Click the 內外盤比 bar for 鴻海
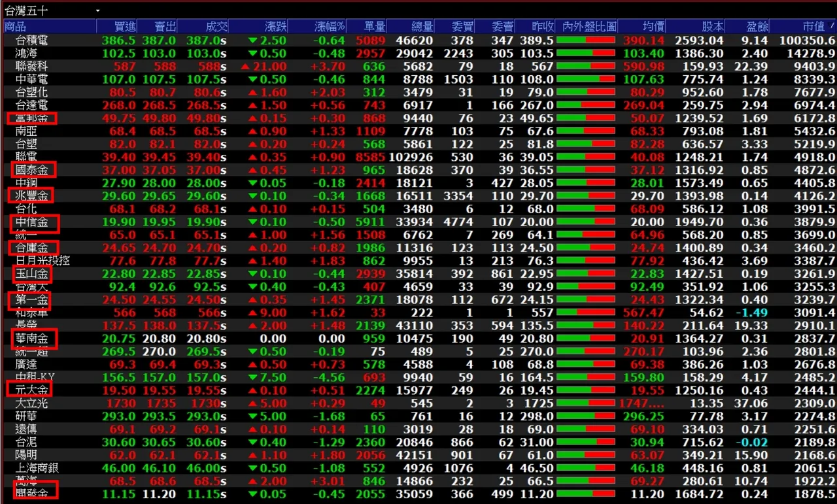The width and height of the screenshot is (837, 504). (586, 54)
